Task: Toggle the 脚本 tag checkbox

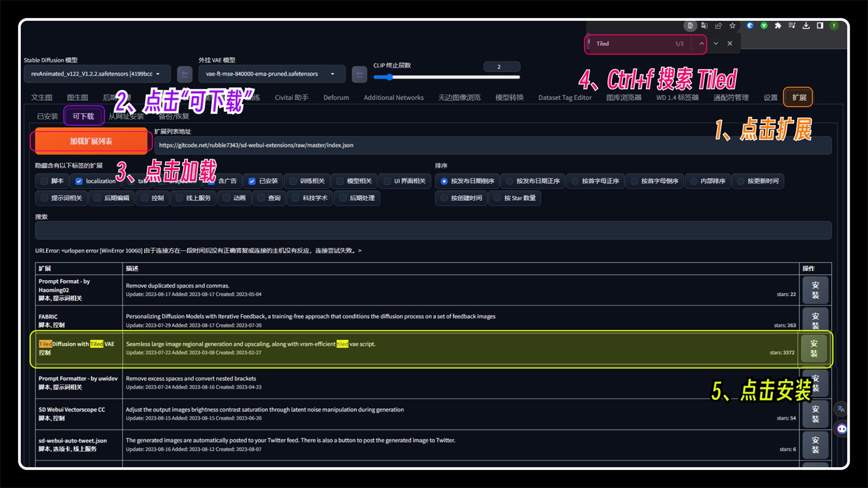Action: click(45, 181)
